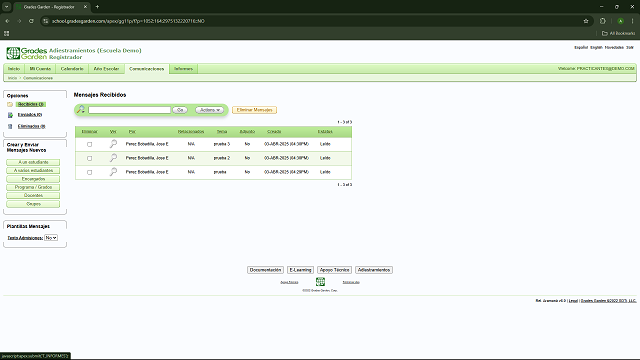Viewport: 640px width, 360px height.
Task: Open the Informes tab
Action: click(183, 69)
